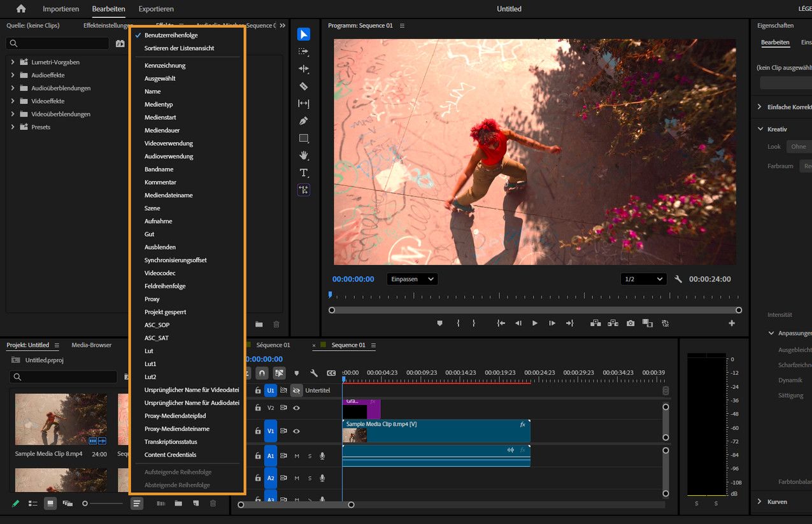The width and height of the screenshot is (812, 524).
Task: Click the export frame camera icon
Action: pyautogui.click(x=630, y=323)
